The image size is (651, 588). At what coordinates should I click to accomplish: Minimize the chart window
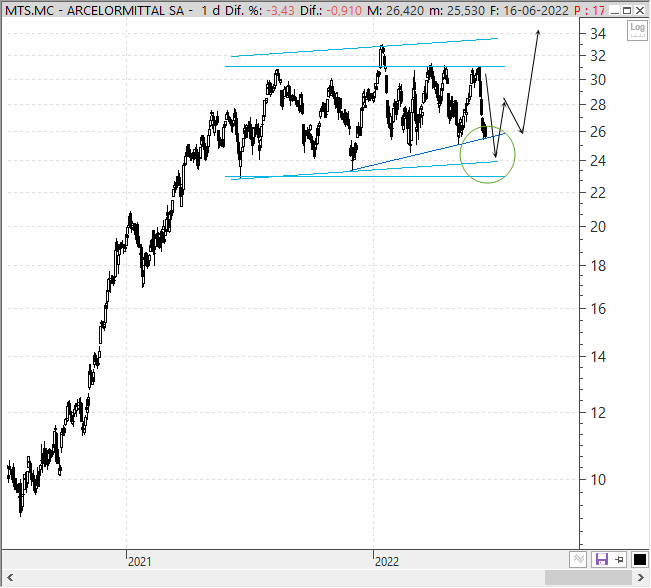(615, 10)
